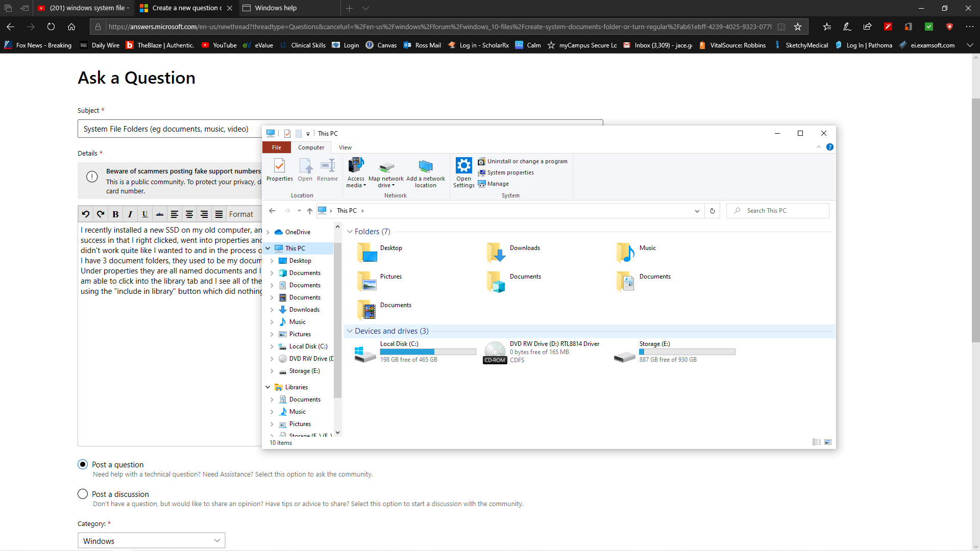Minimize Explorer ribbon with caret
Screen dimensions: 980x551
(819, 147)
